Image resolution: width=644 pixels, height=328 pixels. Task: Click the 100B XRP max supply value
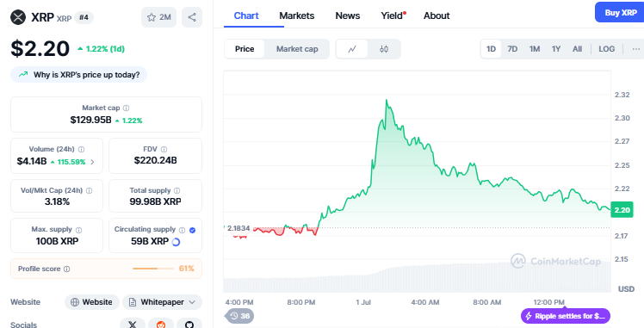57,241
